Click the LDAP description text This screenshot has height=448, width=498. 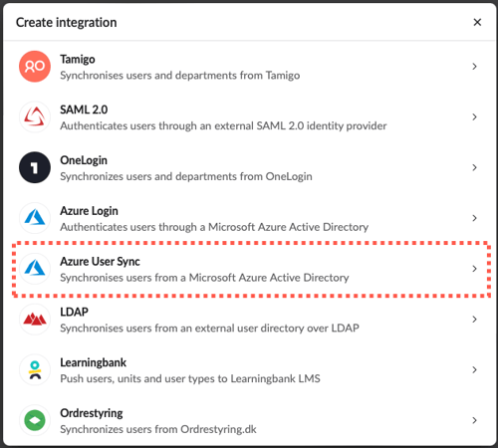[x=209, y=329]
